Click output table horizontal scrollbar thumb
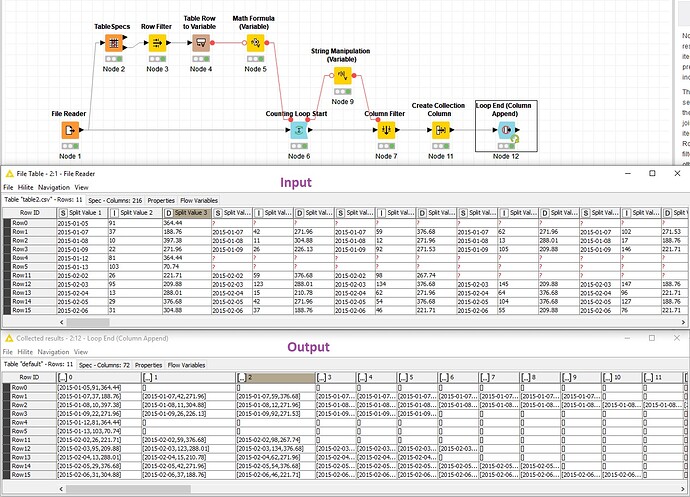The image size is (690, 497). [x=128, y=489]
